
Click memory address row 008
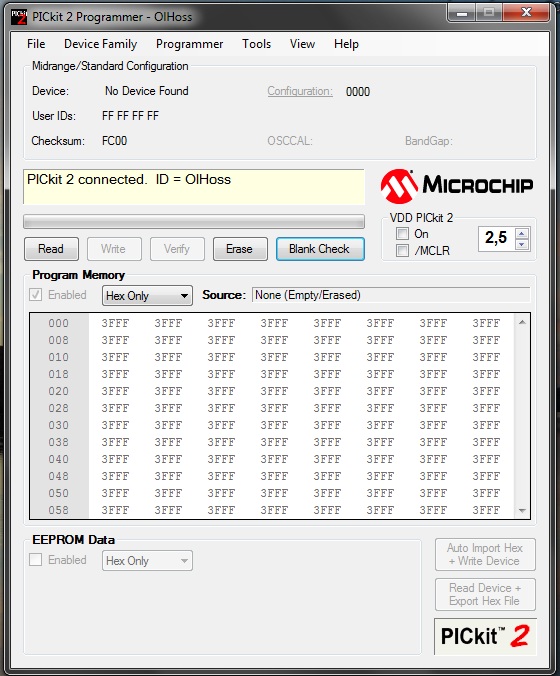(59, 340)
